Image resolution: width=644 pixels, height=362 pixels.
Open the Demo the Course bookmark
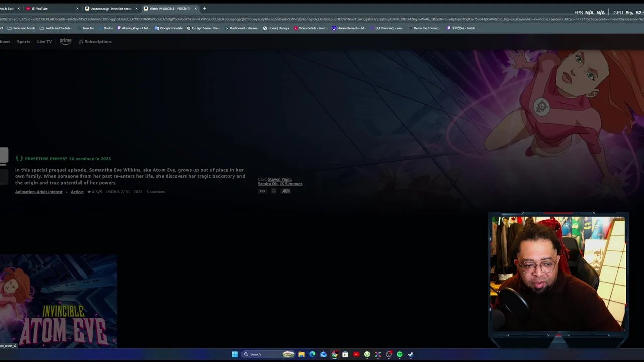[x=424, y=28]
